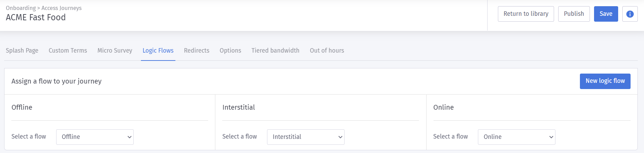
Task: Click the blue info icon
Action: coord(630,14)
